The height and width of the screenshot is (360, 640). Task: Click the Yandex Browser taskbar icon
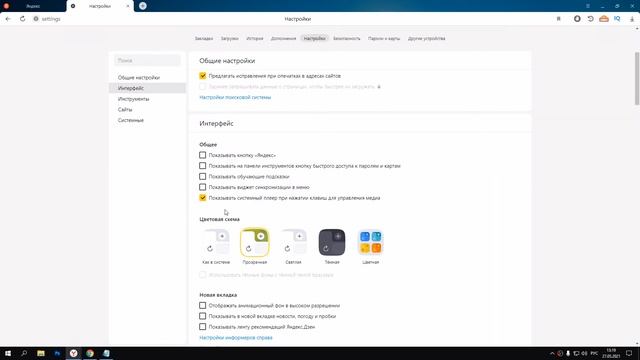click(x=73, y=353)
